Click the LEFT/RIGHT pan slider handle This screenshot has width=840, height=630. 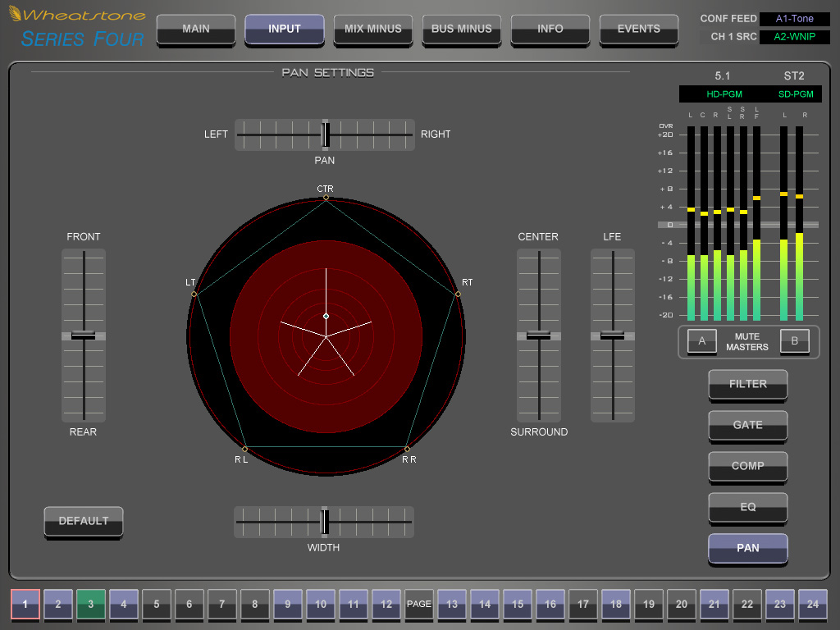coord(325,134)
